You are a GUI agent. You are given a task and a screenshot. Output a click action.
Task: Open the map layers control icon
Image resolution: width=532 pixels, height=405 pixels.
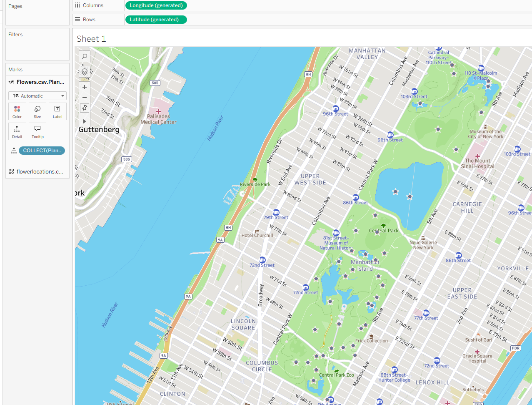pos(85,72)
